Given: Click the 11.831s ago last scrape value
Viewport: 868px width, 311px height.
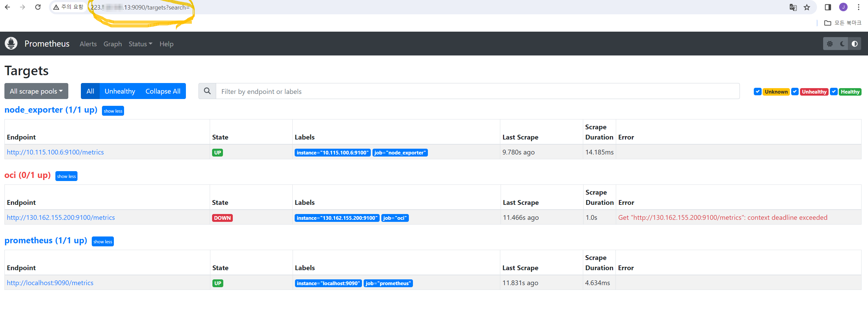Looking at the screenshot, I should (x=520, y=283).
